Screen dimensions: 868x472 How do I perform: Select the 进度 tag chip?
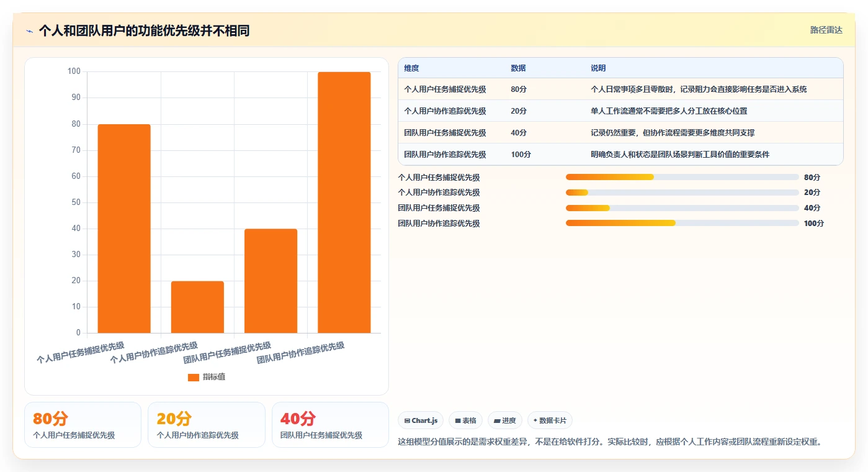pos(505,420)
